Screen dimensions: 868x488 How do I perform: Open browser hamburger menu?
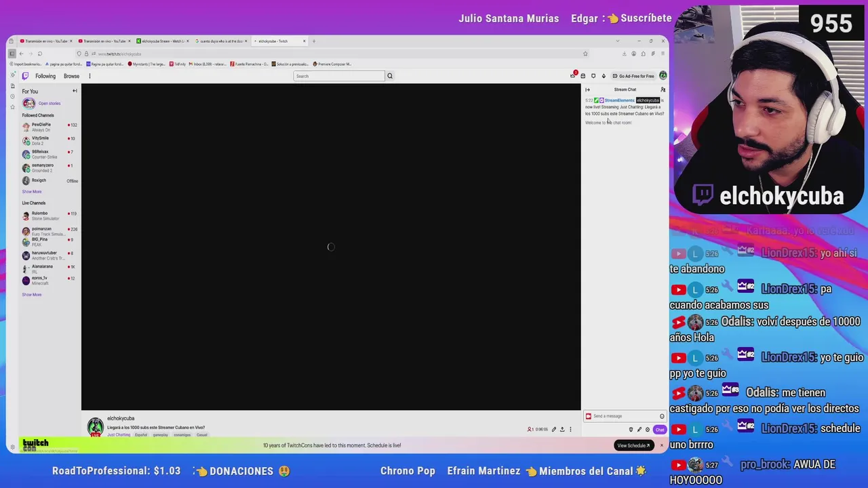point(663,54)
